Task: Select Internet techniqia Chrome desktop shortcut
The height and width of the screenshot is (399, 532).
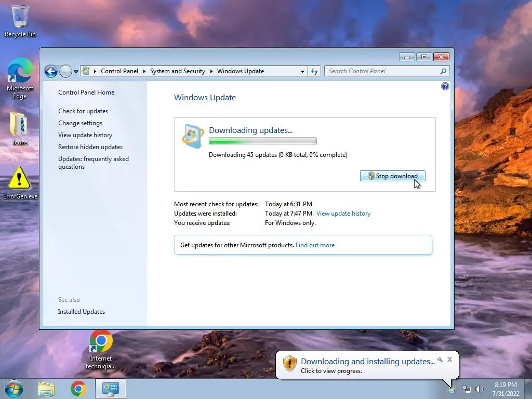Action: (x=101, y=350)
